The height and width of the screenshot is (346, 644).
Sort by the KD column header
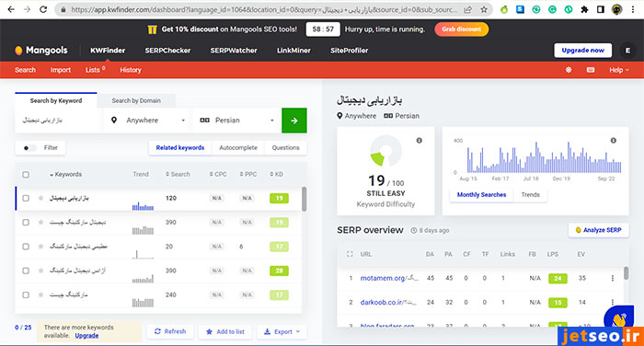(276, 174)
